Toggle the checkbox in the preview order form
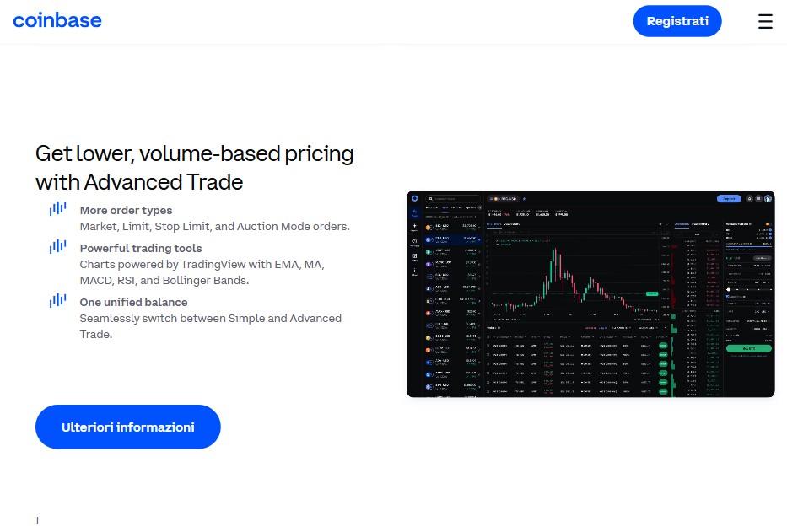787x532 pixels. [729, 297]
